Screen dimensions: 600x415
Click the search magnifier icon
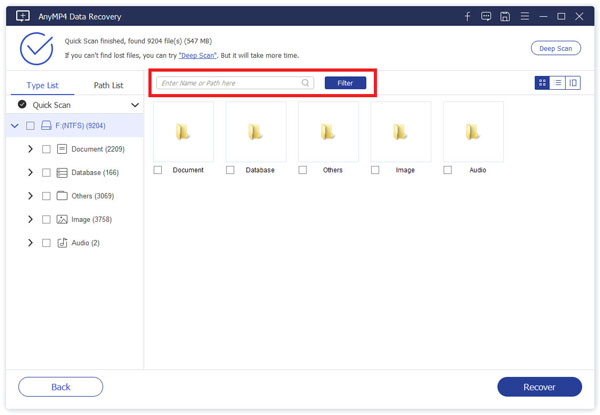[306, 83]
